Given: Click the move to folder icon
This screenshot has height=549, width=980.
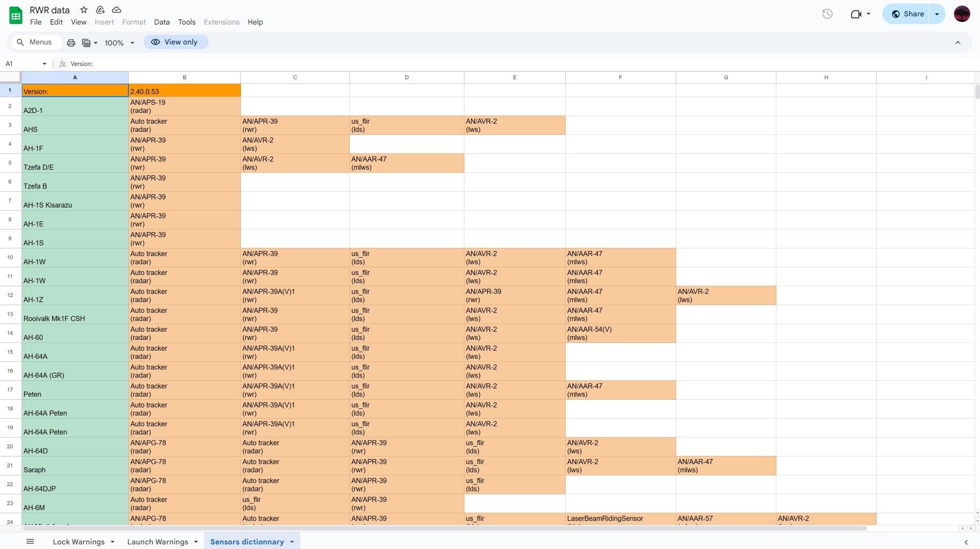Looking at the screenshot, I should [100, 10].
